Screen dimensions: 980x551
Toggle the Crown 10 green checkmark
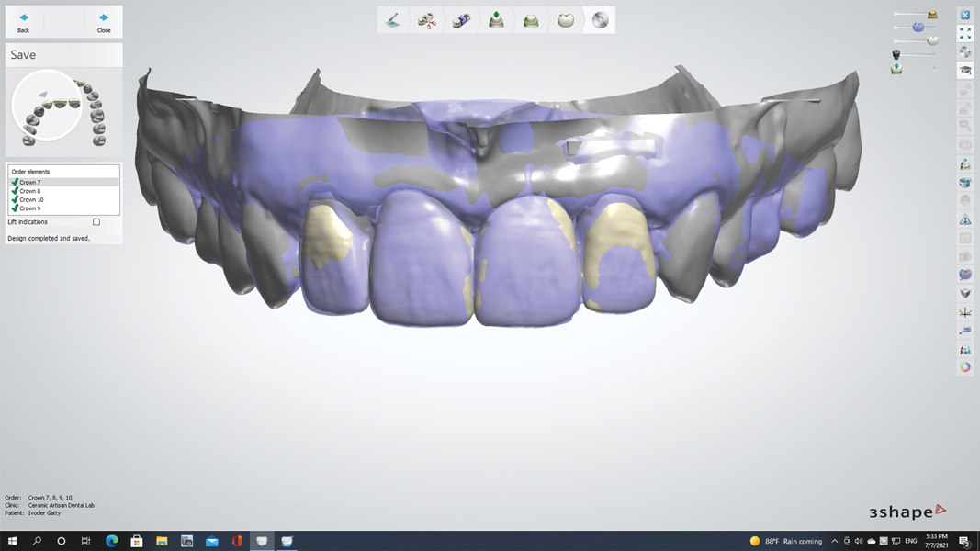(15, 199)
